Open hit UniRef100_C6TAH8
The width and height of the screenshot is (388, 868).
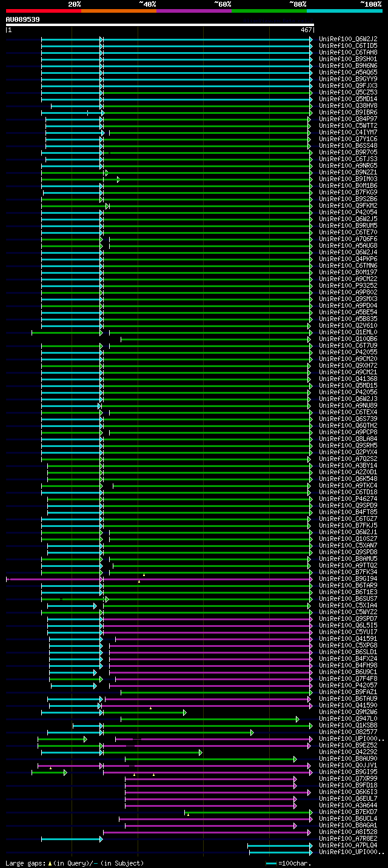click(348, 52)
